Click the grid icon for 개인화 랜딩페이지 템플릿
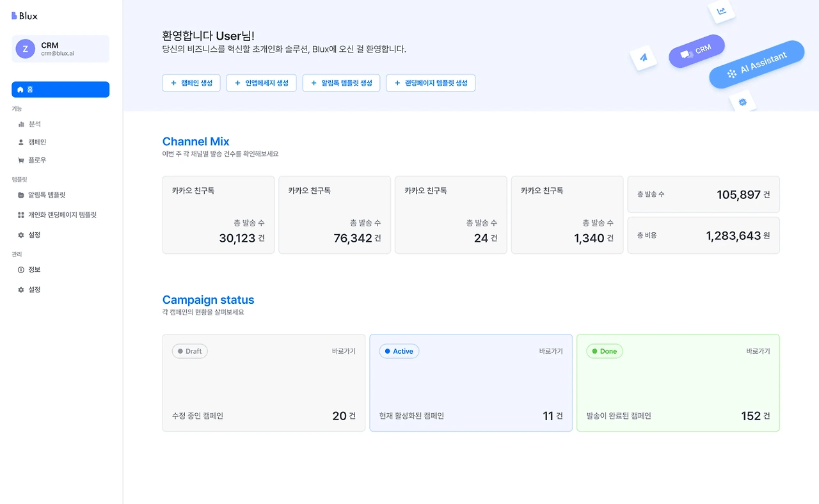819x504 pixels. [21, 215]
